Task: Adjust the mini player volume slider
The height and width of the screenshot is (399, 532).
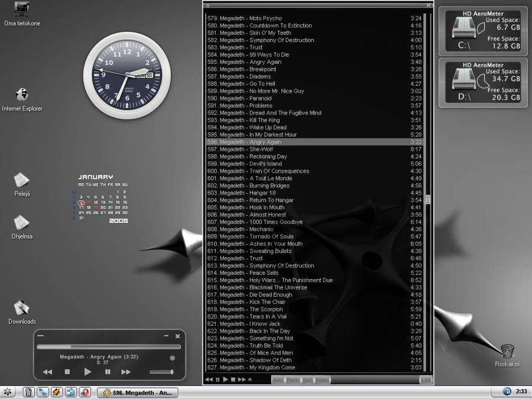Action: point(162,372)
